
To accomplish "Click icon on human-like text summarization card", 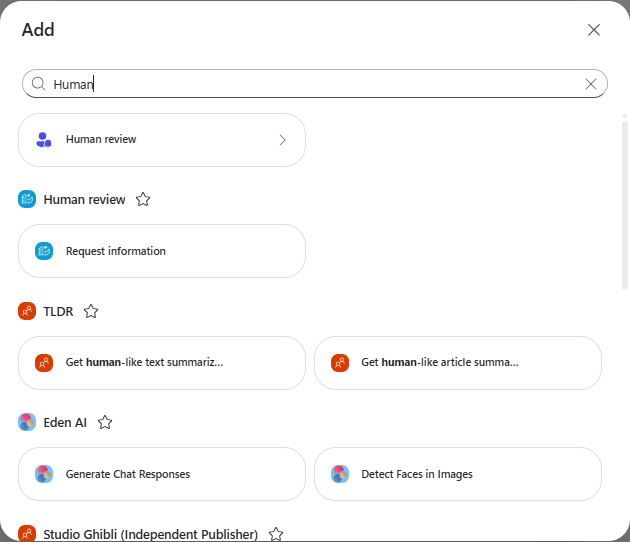I will pyautogui.click(x=44, y=363).
